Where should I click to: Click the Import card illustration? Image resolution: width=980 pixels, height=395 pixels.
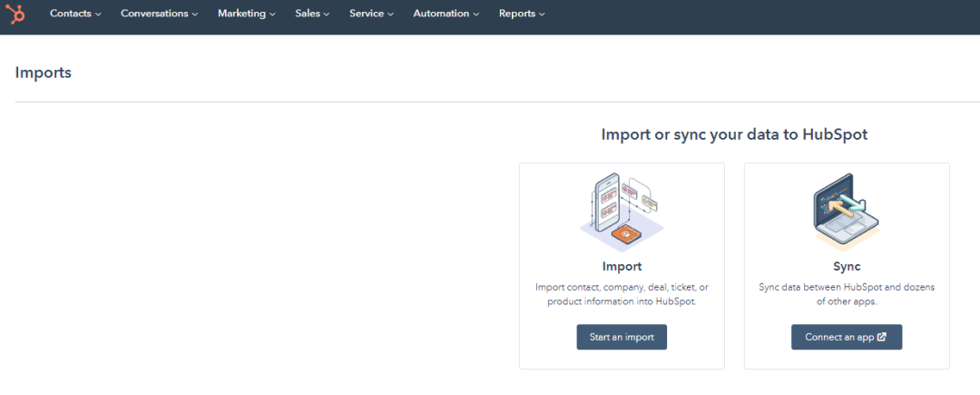(622, 212)
